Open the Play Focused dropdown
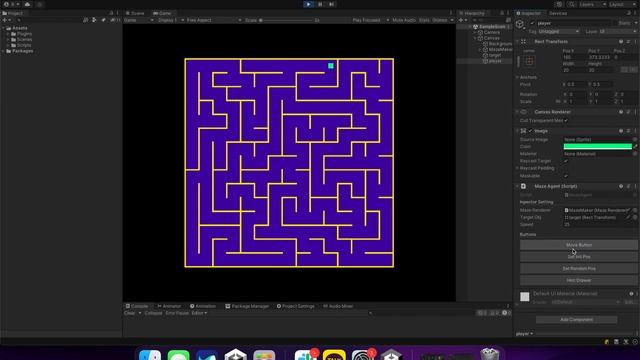This screenshot has width=640, height=360. [371, 20]
